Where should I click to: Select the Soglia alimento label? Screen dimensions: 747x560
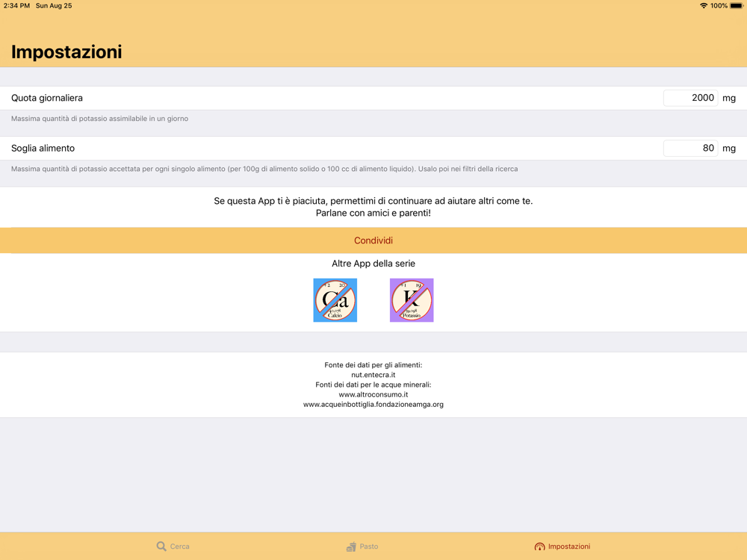[x=43, y=148]
